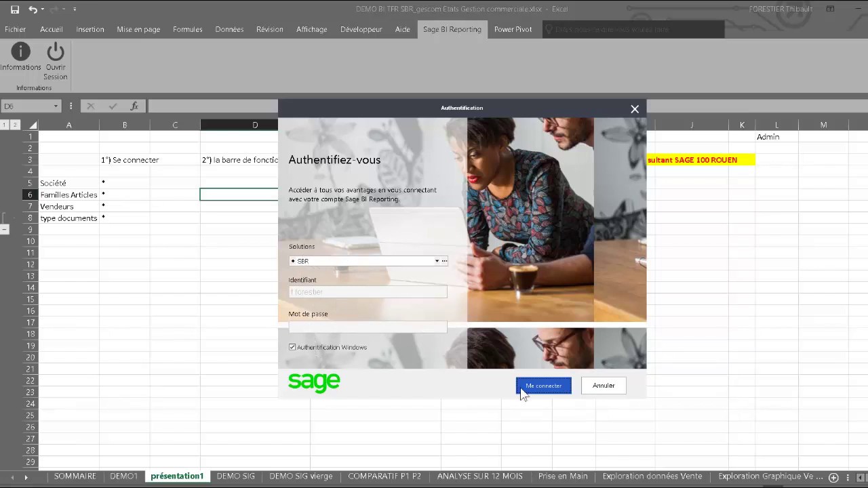Click the Mot de passe input field
This screenshot has width=868, height=488.
[x=368, y=326]
